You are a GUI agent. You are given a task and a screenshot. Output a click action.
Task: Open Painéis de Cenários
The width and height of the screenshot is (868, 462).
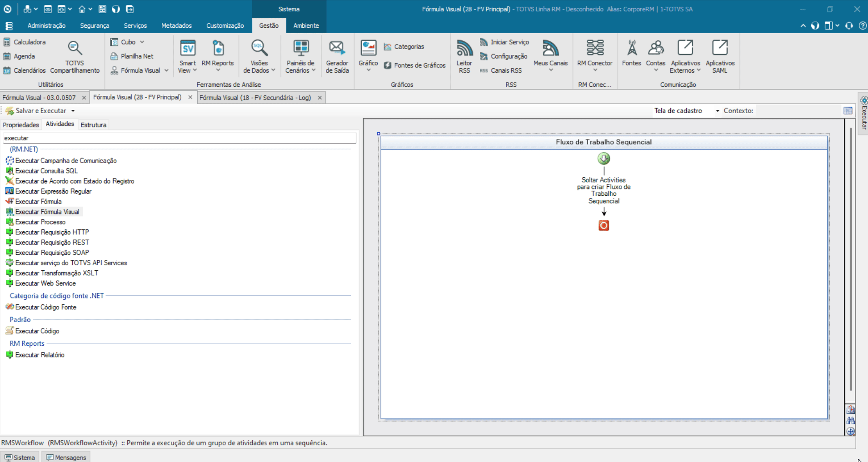click(300, 57)
